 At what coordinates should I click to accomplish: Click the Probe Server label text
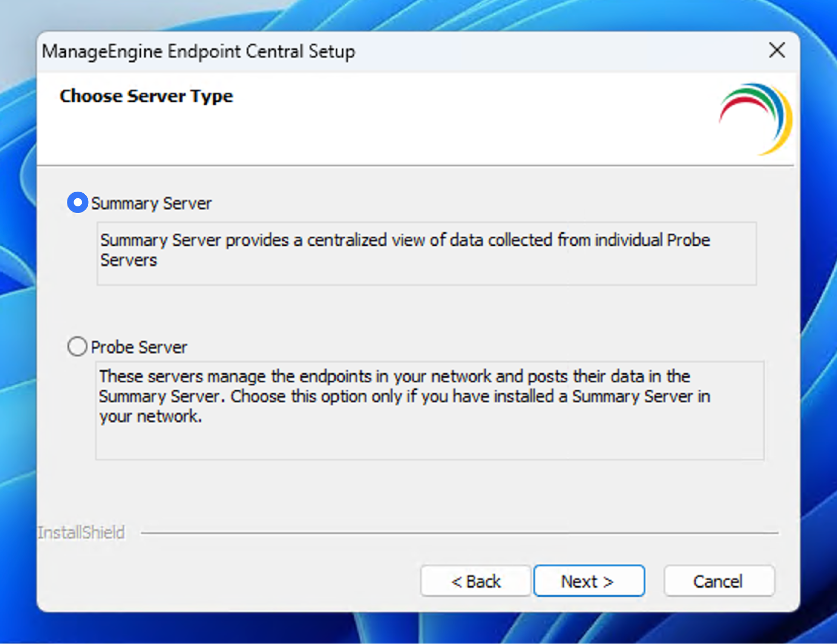138,347
